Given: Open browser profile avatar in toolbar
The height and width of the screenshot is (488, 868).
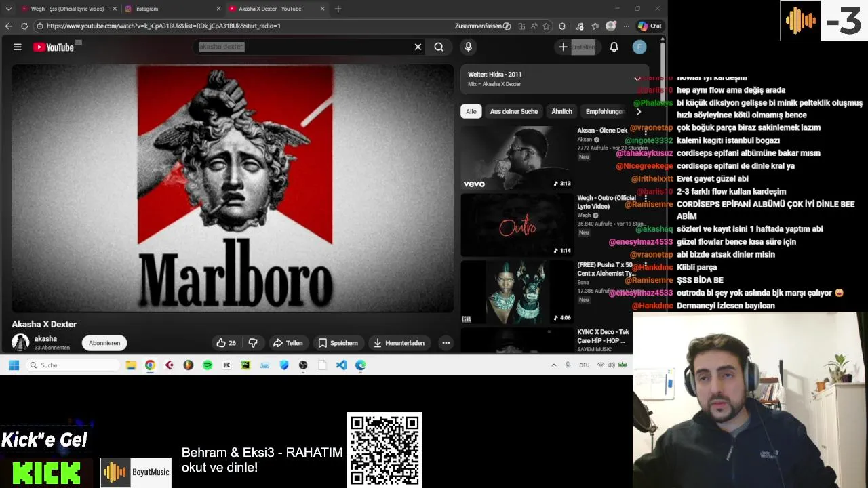Looking at the screenshot, I should pyautogui.click(x=611, y=26).
